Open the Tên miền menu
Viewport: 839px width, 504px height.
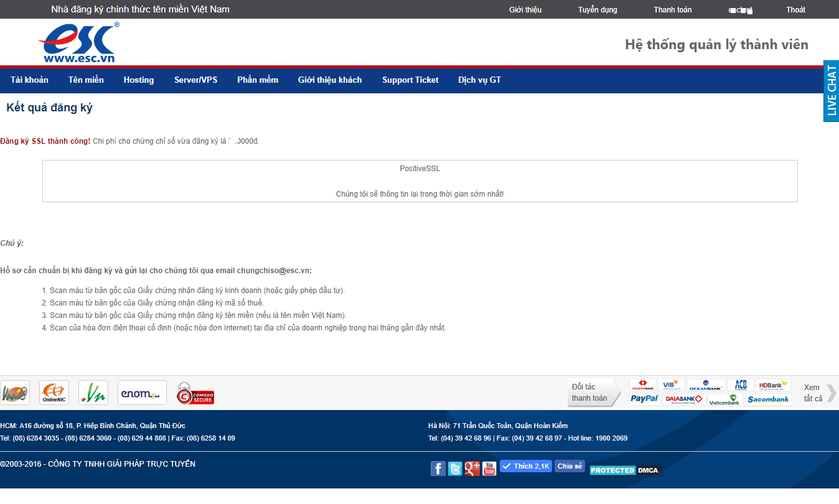point(86,80)
